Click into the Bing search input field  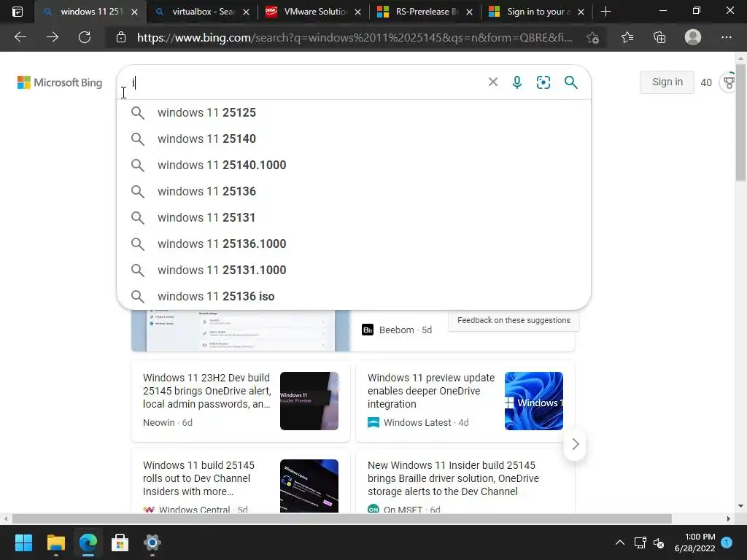305,82
